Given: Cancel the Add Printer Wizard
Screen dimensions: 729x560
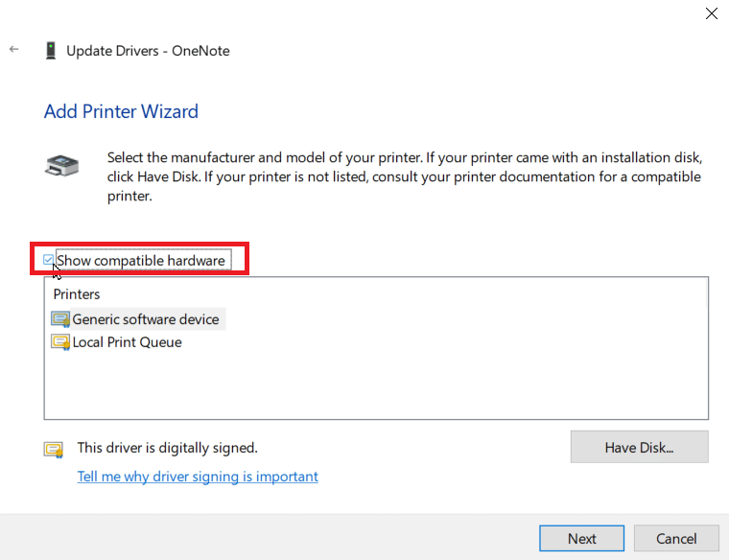Looking at the screenshot, I should (x=676, y=538).
